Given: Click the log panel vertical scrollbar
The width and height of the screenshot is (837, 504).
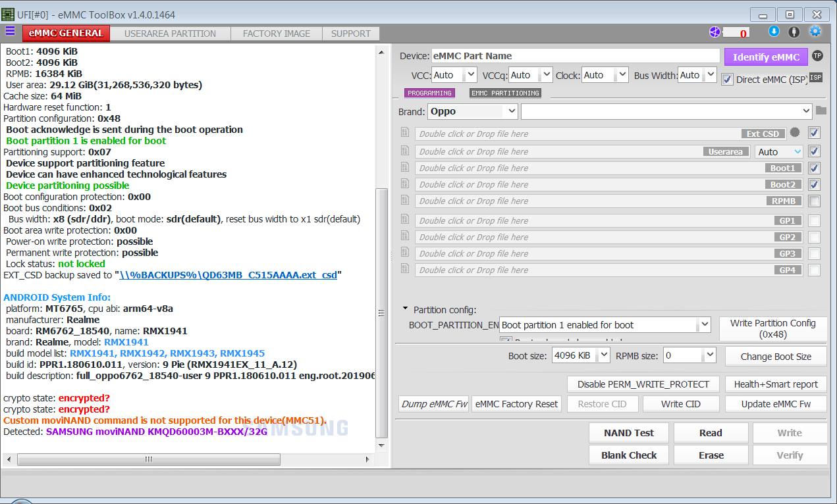Looking at the screenshot, I should click(381, 313).
